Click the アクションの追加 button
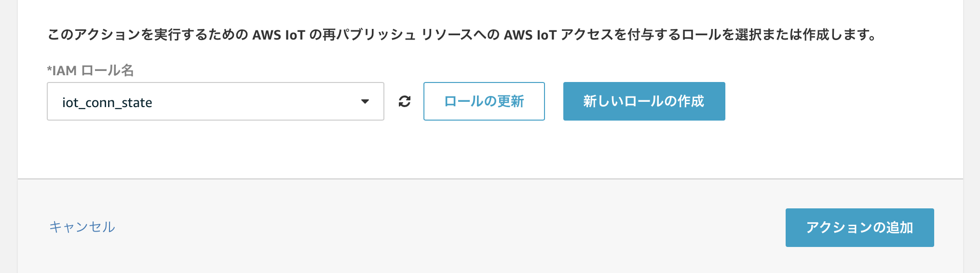The width and height of the screenshot is (980, 273). point(859,228)
